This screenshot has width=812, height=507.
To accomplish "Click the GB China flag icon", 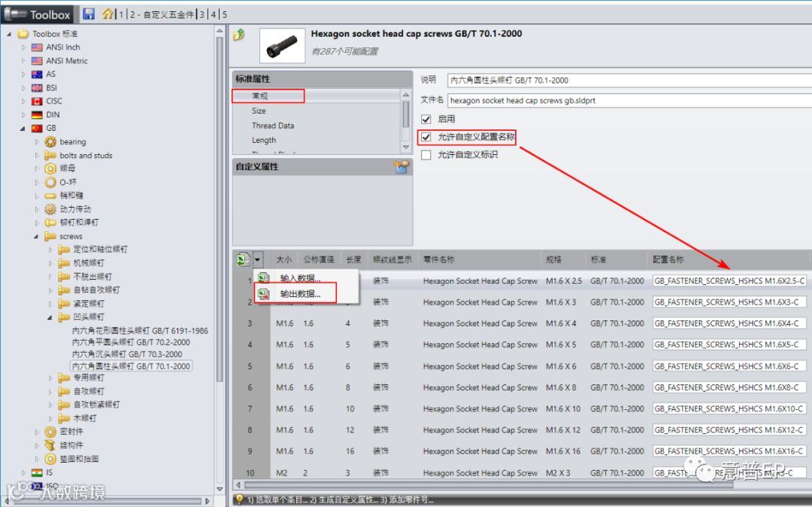I will [x=37, y=128].
